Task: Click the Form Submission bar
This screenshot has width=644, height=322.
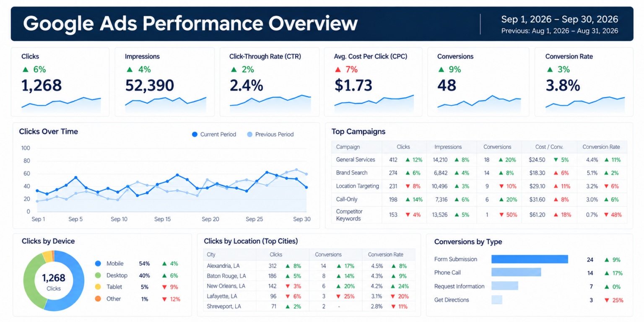Action: (x=530, y=260)
